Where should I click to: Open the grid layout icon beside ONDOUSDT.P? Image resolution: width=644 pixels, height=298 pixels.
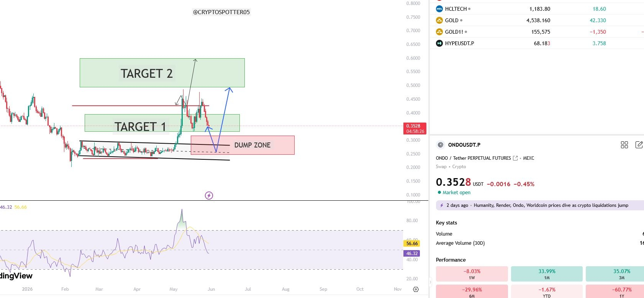pyautogui.click(x=624, y=145)
